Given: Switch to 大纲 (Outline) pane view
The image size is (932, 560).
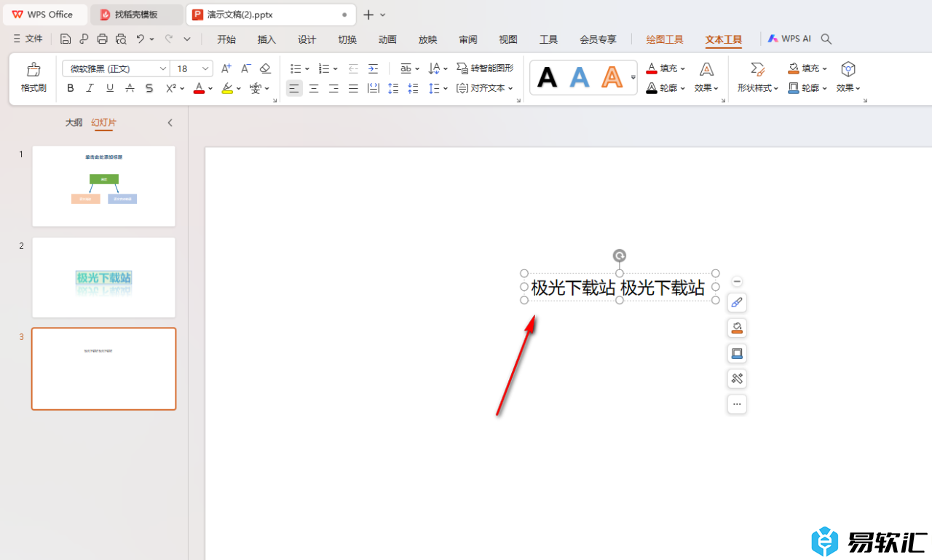Looking at the screenshot, I should pyautogui.click(x=74, y=122).
